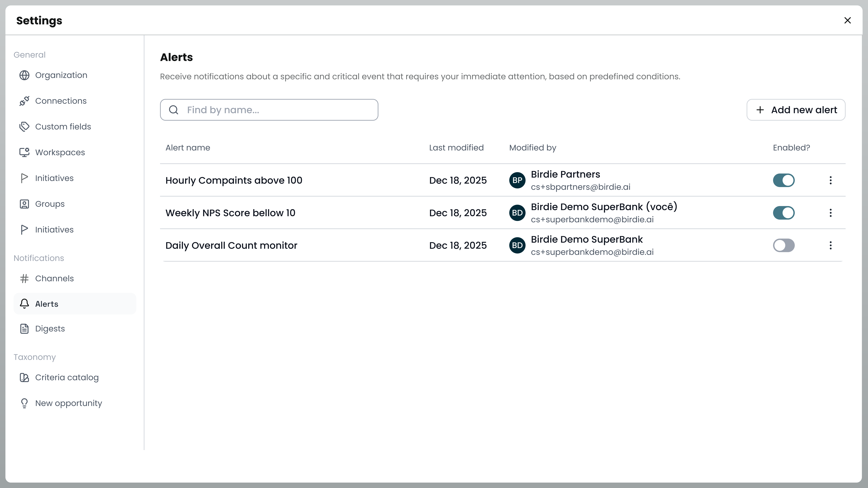The height and width of the screenshot is (488, 868).
Task: Click the Add new alert button
Action: coord(796,110)
